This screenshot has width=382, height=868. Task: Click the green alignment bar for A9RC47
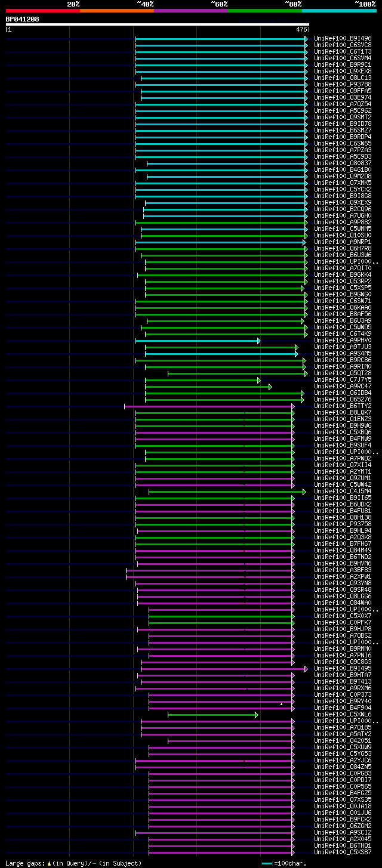point(208,387)
